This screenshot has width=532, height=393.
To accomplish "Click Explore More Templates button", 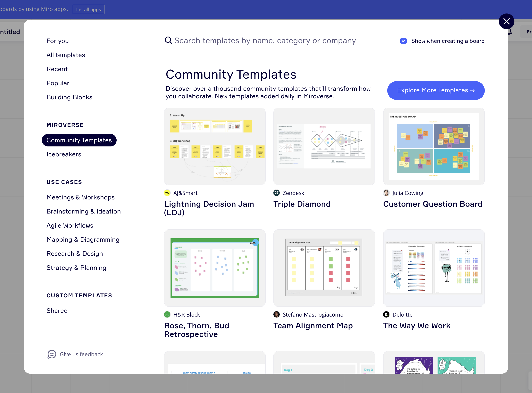I will [436, 90].
